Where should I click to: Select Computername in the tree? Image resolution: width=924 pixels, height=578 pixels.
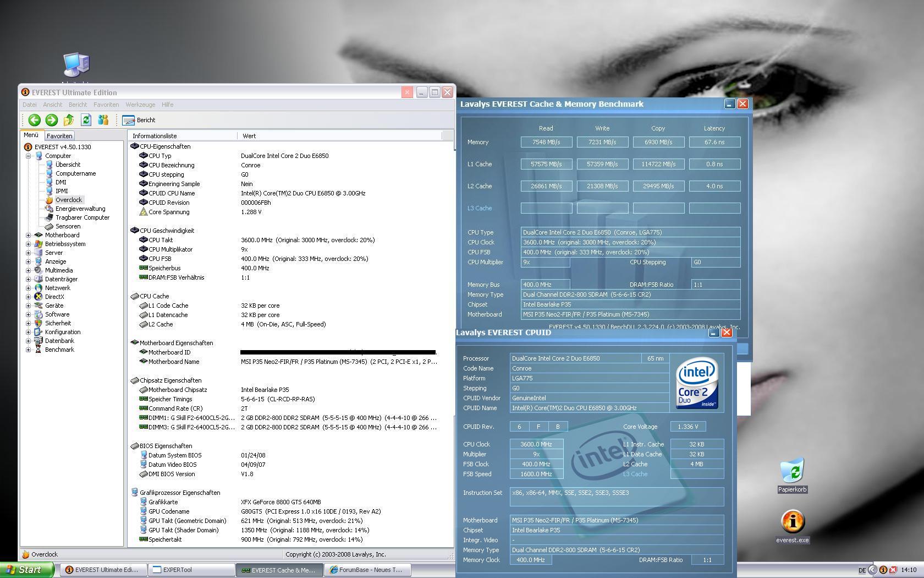[x=75, y=173]
